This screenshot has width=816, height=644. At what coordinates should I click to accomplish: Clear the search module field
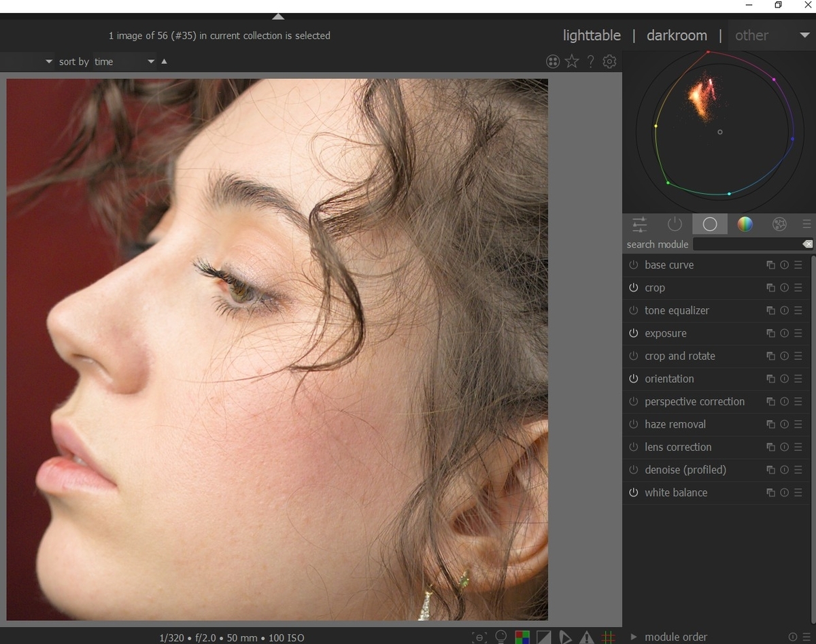[807, 244]
